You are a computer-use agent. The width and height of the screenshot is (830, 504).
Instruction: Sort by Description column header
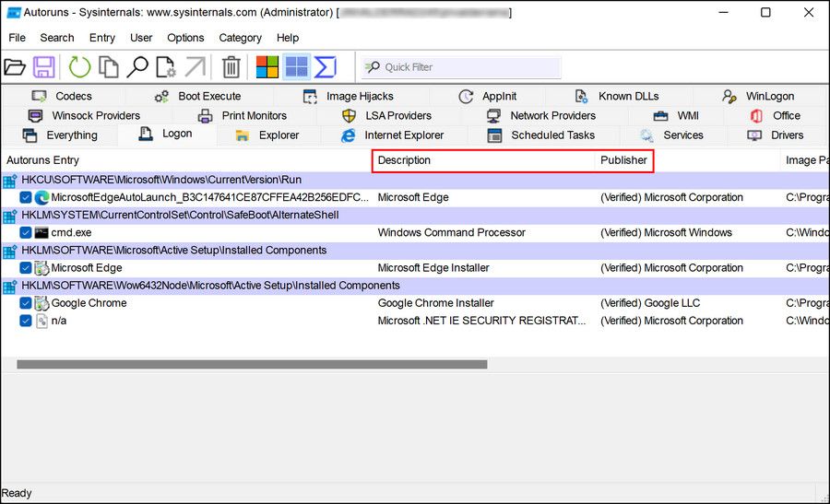[x=483, y=160]
